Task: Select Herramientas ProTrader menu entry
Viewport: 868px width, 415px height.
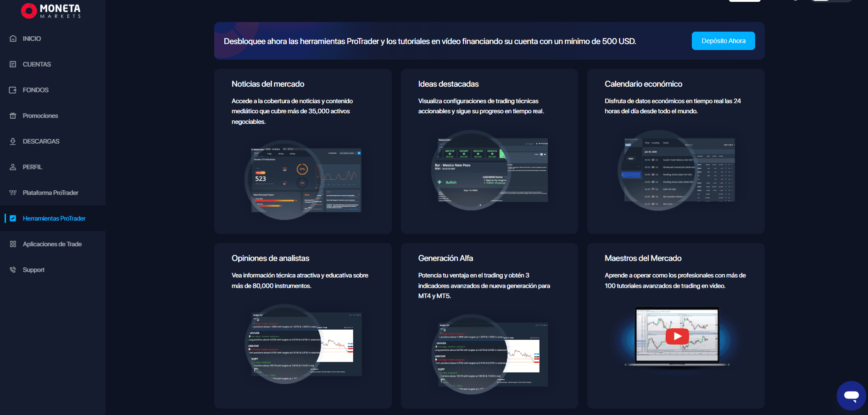Action: pos(54,218)
